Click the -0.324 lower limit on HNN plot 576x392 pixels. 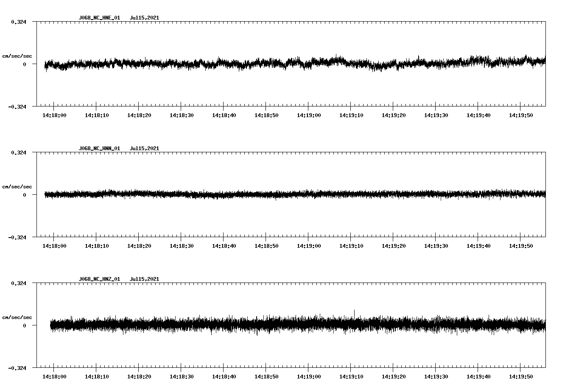17,237
